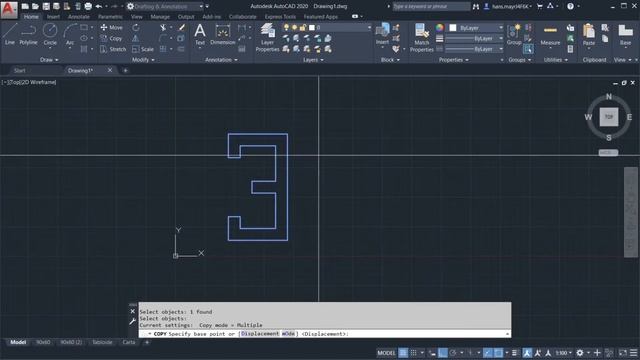Open the Manage ribbon tab
This screenshot has height=360, width=640.
[160, 17]
